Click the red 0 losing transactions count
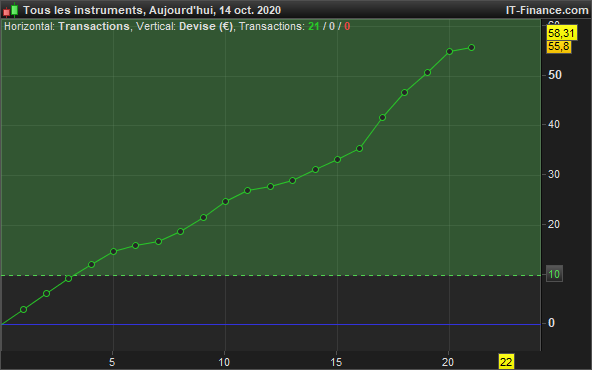Image resolution: width=592 pixels, height=370 pixels. [x=347, y=26]
